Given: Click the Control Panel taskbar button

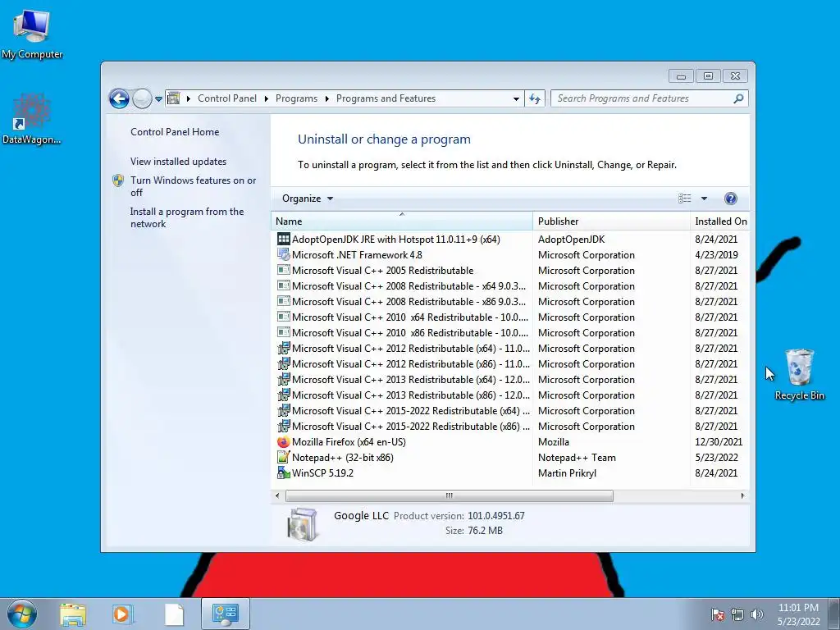Looking at the screenshot, I should coord(225,614).
